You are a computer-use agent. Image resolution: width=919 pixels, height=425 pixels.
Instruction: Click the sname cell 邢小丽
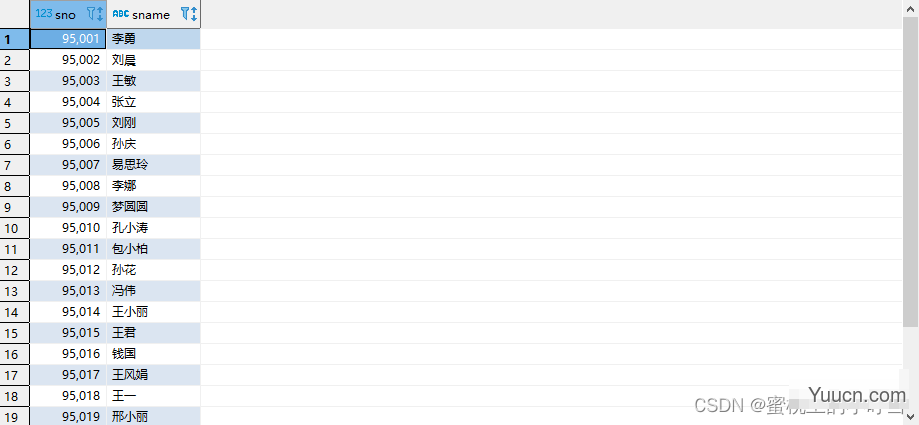154,416
